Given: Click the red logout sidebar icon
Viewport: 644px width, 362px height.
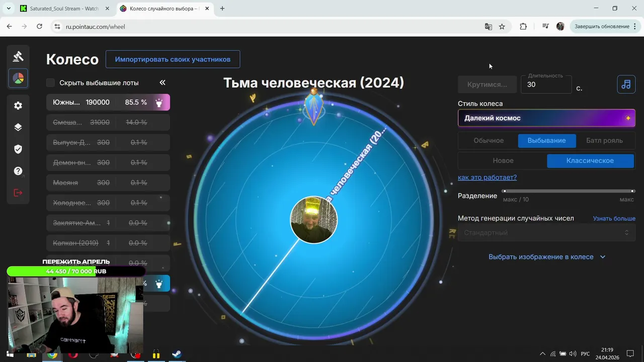Looking at the screenshot, I should click(x=18, y=193).
